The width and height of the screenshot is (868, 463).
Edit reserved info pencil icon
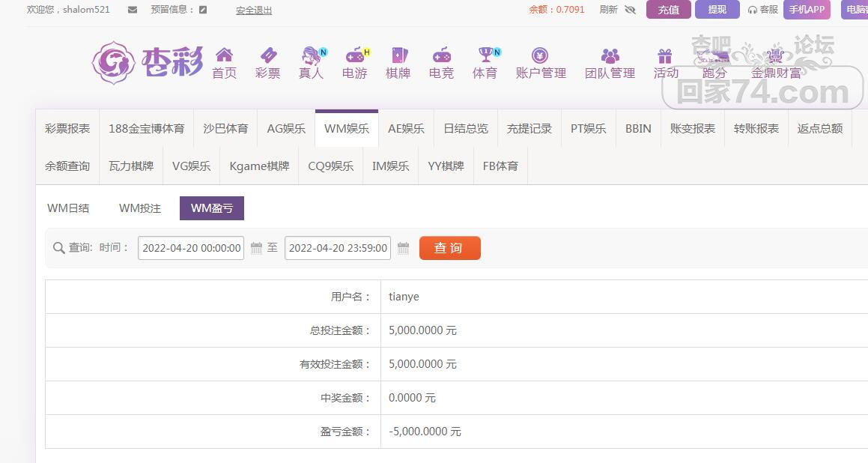pos(203,10)
